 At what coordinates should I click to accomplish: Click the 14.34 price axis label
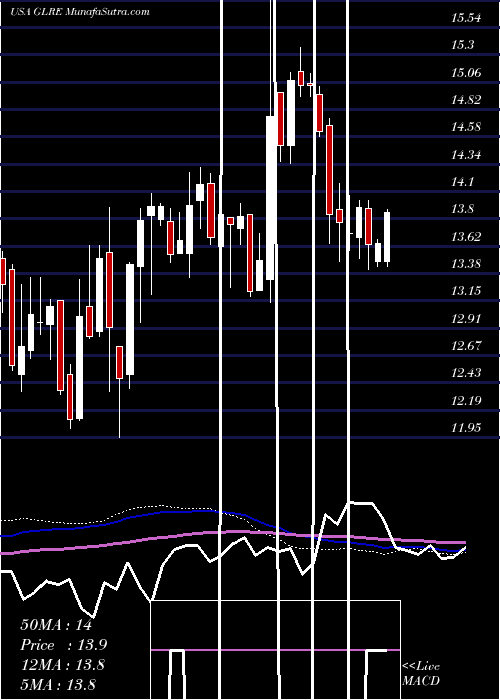[x=466, y=155]
